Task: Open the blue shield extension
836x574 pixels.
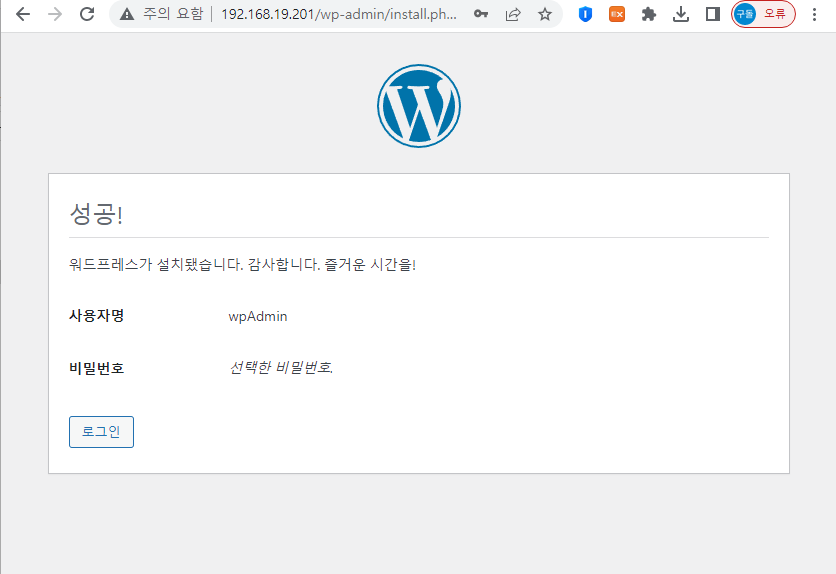Action: click(x=585, y=14)
